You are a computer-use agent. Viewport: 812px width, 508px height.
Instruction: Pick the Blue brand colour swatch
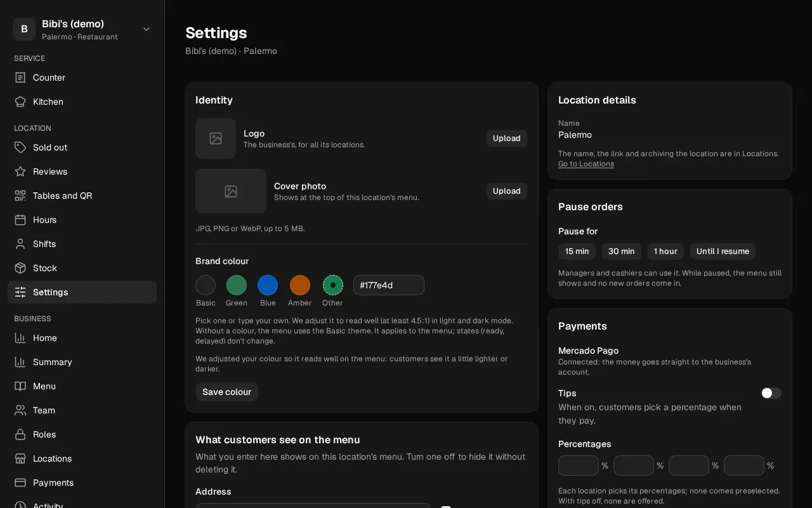point(268,285)
